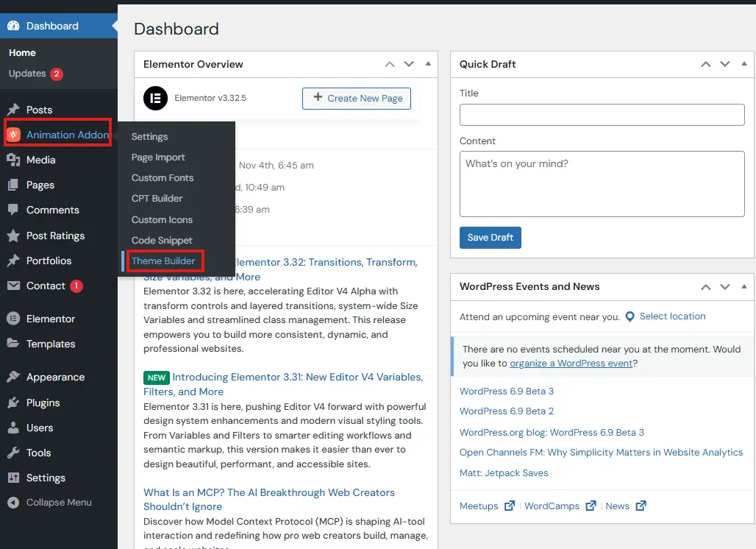Click the Quick Draft Title field
Image resolution: width=756 pixels, height=549 pixels.
[x=602, y=115]
